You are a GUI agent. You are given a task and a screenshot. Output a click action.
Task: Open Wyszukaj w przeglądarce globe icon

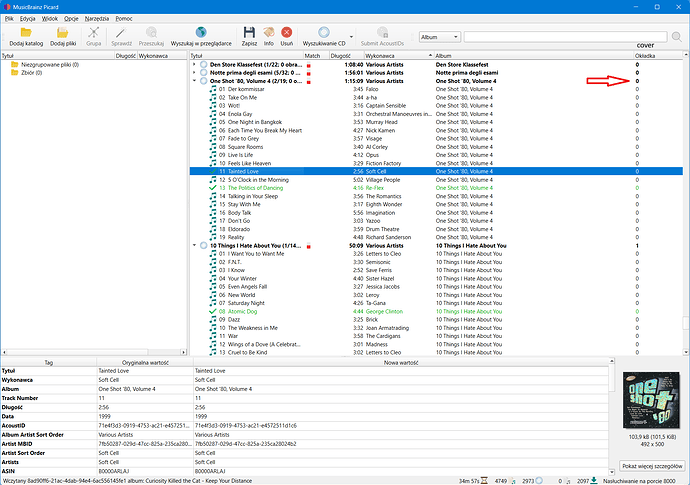tap(201, 32)
